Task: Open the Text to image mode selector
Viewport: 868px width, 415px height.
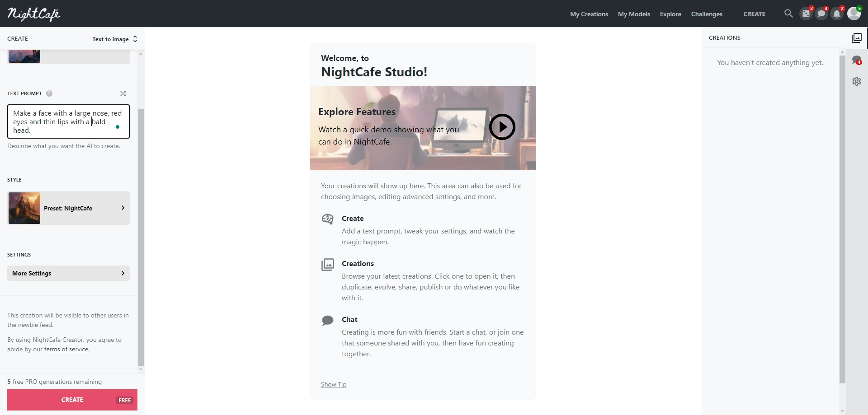Action: [115, 39]
